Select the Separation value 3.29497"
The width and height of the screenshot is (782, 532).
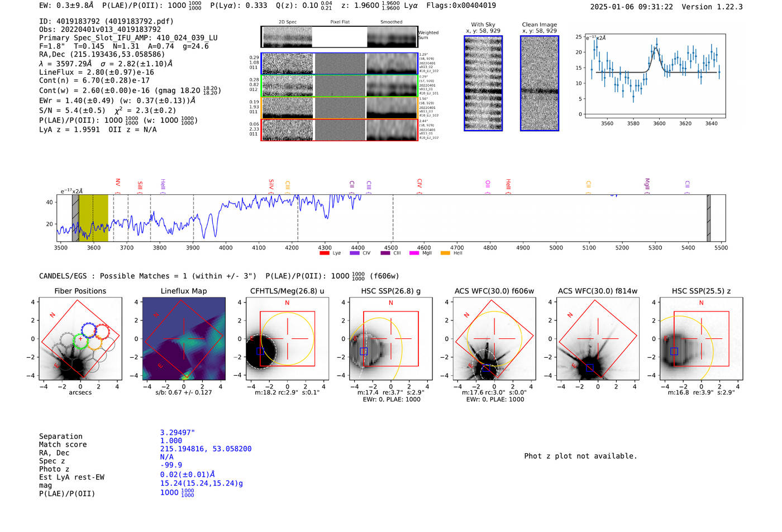(x=178, y=433)
